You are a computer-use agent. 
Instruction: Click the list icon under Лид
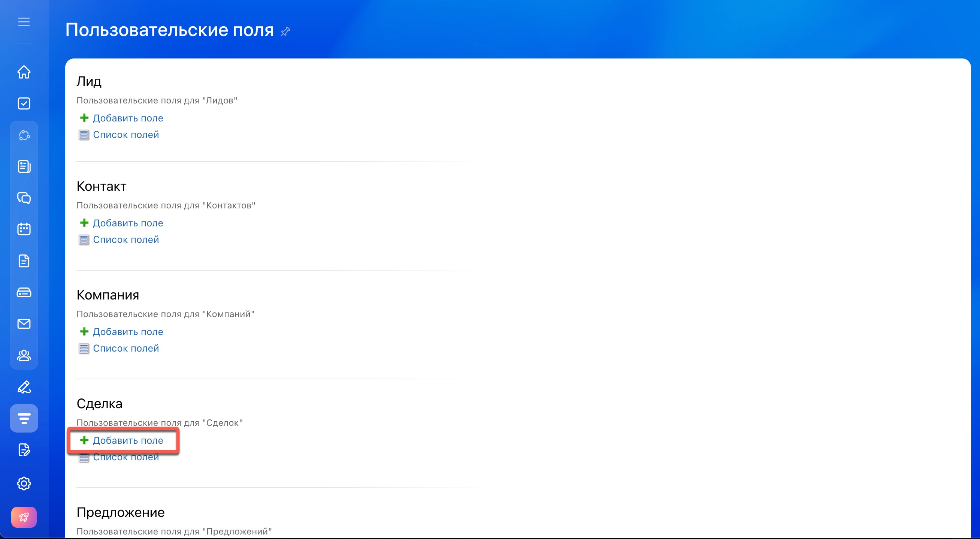click(84, 135)
